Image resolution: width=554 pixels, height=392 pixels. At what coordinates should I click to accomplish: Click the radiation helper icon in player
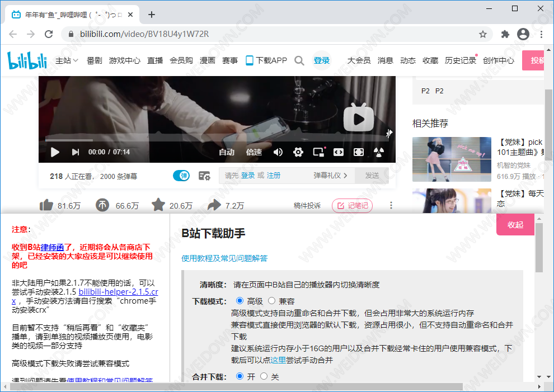[x=379, y=152]
